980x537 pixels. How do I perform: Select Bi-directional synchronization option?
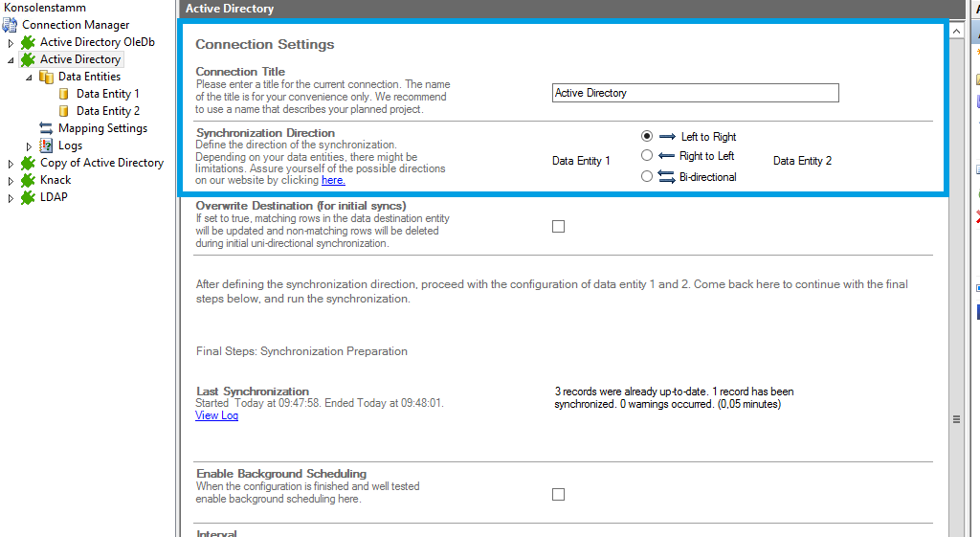pos(647,176)
